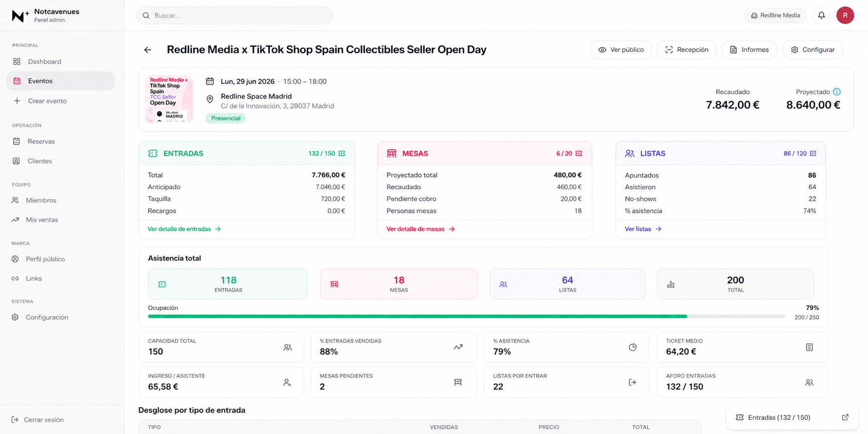Click the Listas por entrar exit icon
The width and height of the screenshot is (868, 434).
(632, 383)
